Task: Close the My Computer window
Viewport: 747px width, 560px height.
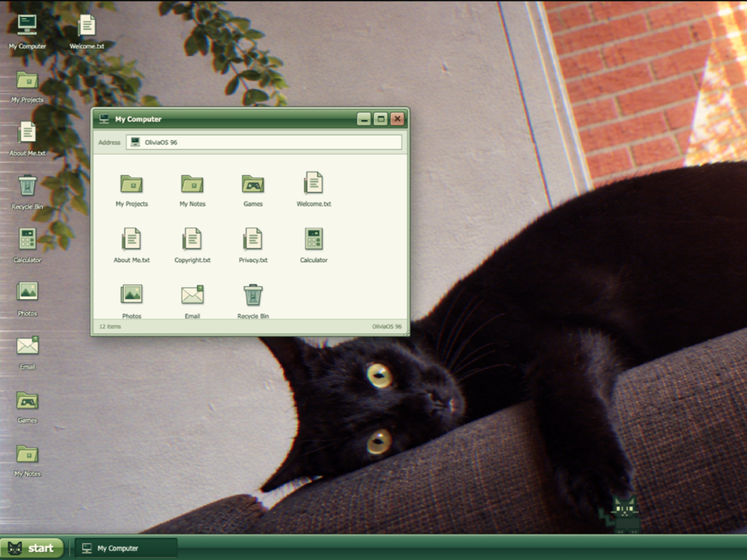Action: pos(397,119)
